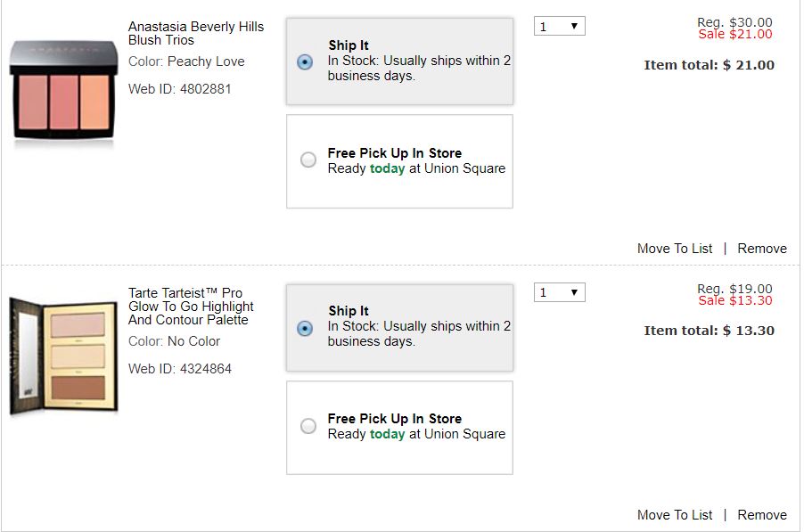This screenshot has height=532, width=804.
Task: Click the Sale $13.30 price text
Action: (734, 301)
